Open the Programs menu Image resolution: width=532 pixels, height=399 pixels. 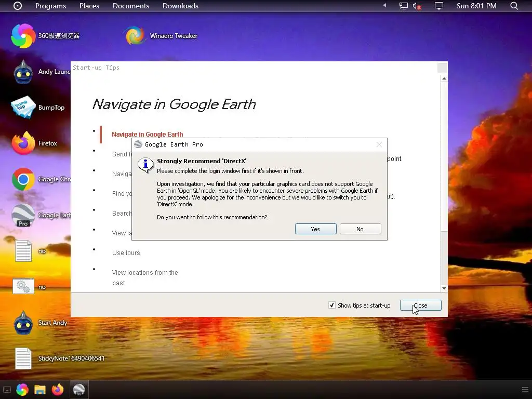[x=50, y=6]
